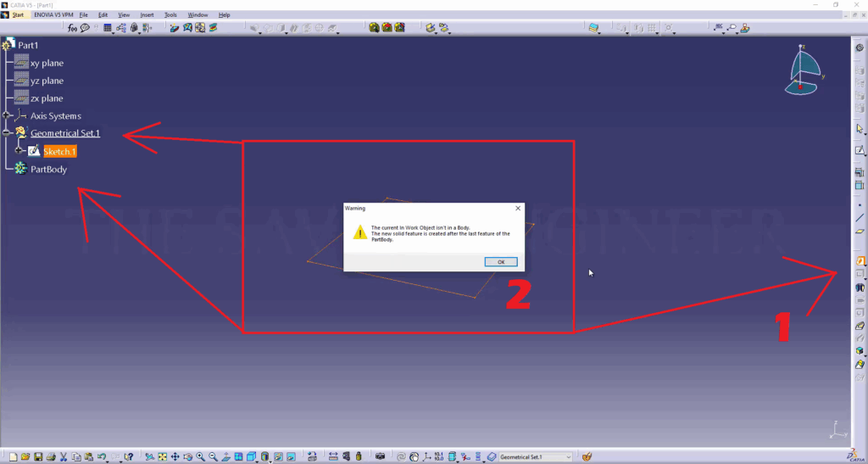
Task: Select the Line tool in right toolbar
Action: coord(860,218)
